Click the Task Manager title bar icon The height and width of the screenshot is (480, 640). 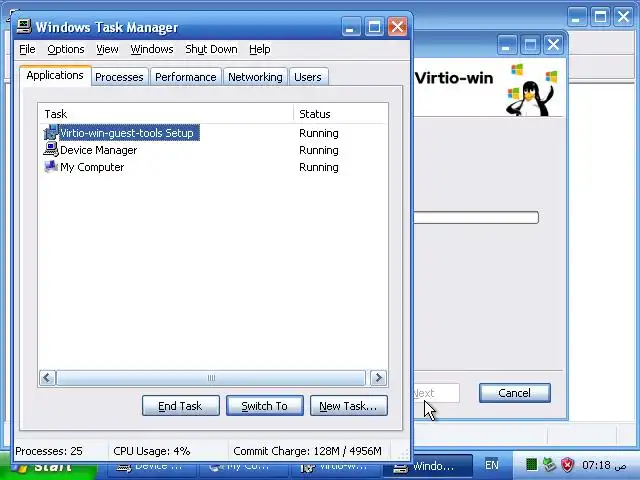24,27
